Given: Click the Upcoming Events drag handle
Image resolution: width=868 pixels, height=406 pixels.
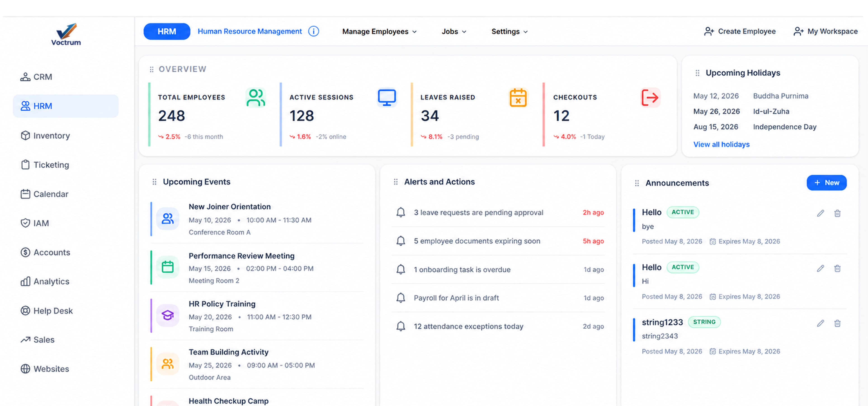Looking at the screenshot, I should (154, 182).
